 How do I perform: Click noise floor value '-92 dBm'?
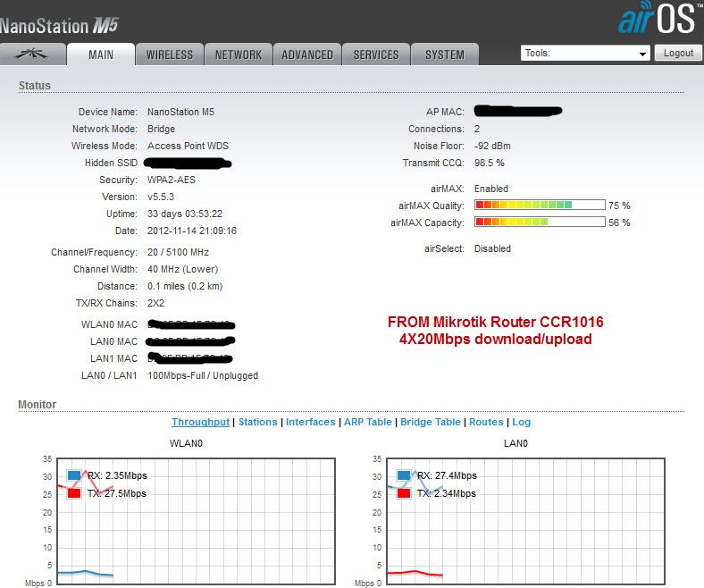(492, 146)
